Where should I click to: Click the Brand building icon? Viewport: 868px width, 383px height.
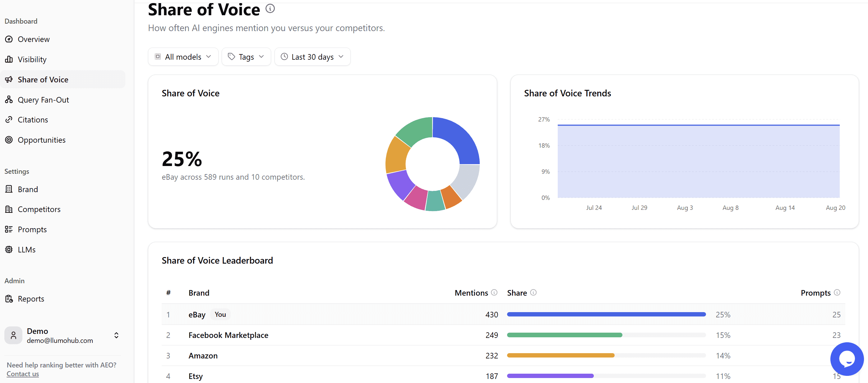[x=9, y=189]
